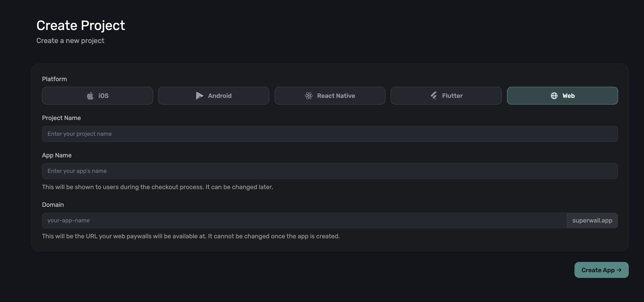Screen dimensions: 644x302
Task: Click the arrow icon in Create App
Action: pos(619,270)
